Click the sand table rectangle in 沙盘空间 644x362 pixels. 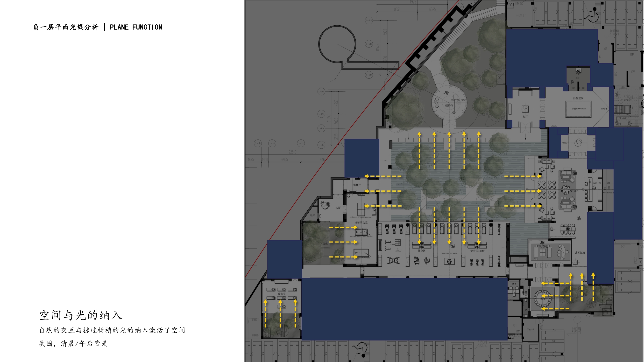pos(578,109)
